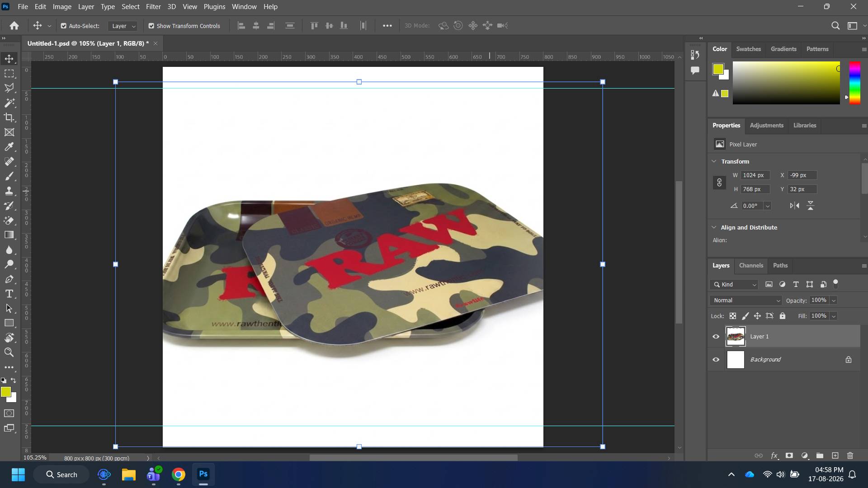Disable Show Transform Controls checkbox
Viewport: 868px width, 488px height.
151,26
